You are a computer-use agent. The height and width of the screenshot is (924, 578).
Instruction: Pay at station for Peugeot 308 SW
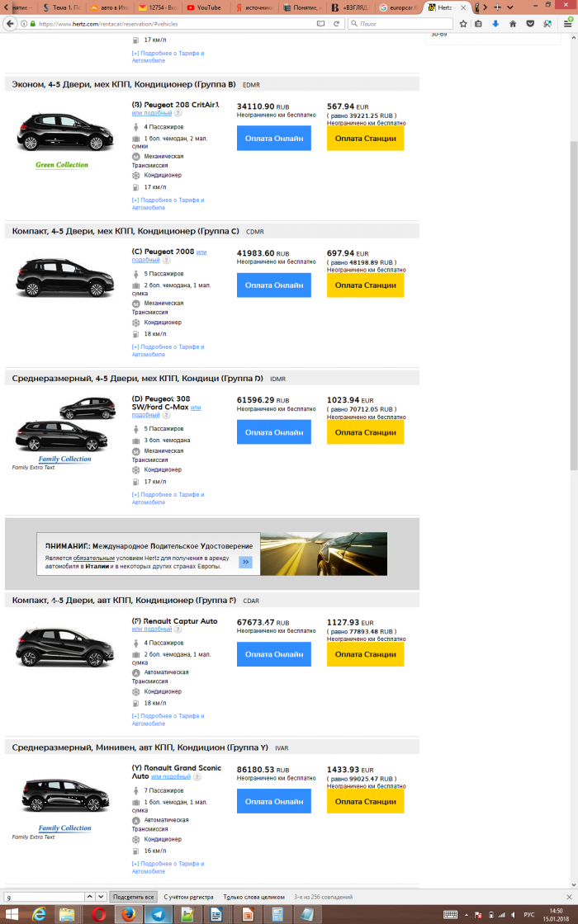coord(365,432)
